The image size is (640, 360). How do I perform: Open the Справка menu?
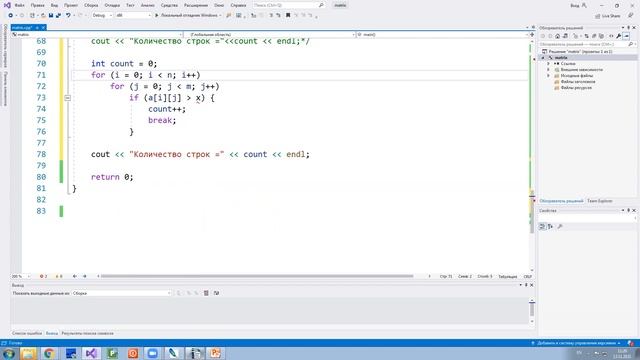[x=238, y=5]
